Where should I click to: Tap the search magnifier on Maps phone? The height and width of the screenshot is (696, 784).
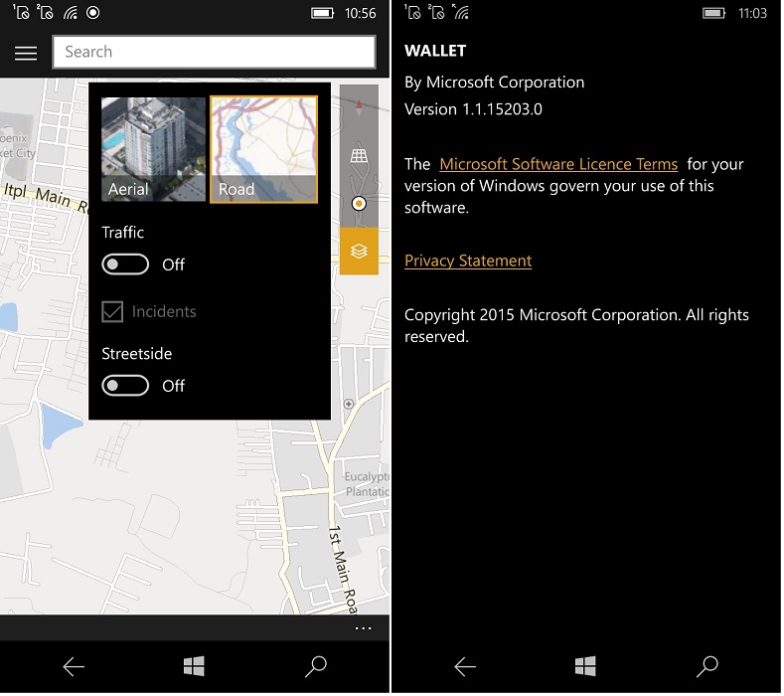[316, 666]
